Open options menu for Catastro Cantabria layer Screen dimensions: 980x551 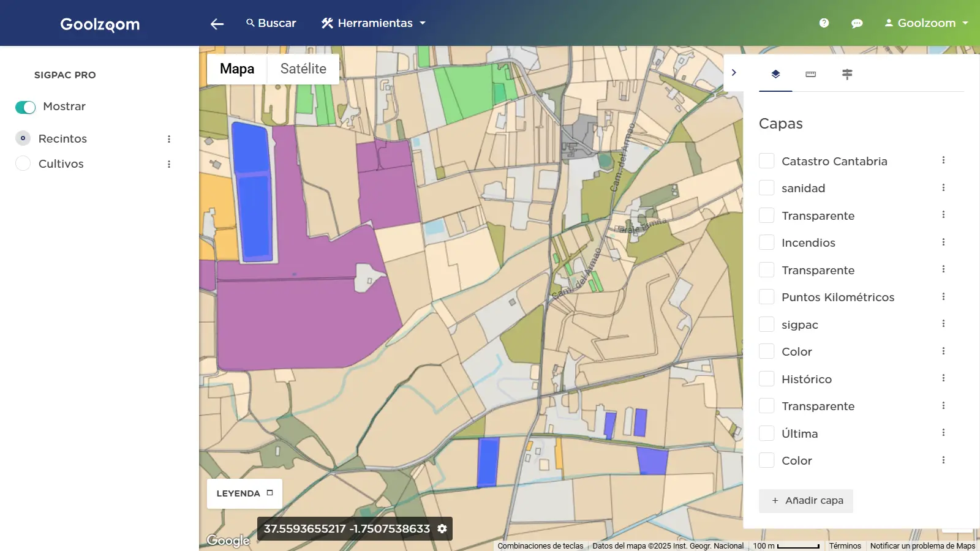point(943,160)
